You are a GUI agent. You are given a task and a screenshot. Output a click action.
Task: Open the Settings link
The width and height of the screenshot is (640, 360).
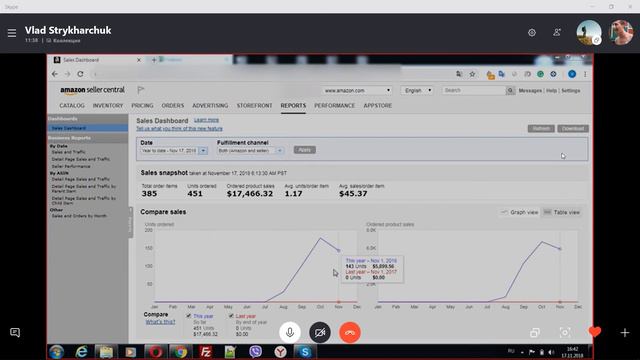(x=571, y=91)
